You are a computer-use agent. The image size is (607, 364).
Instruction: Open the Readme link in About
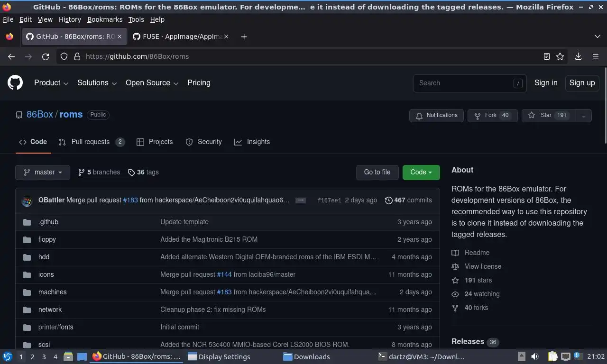(477, 253)
